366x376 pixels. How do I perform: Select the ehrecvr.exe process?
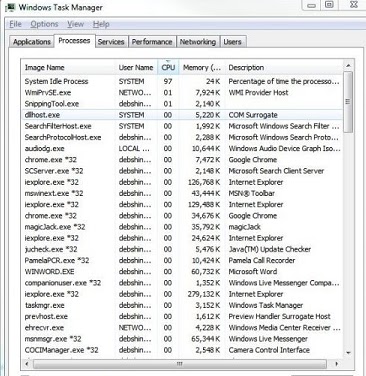[x=182, y=328]
